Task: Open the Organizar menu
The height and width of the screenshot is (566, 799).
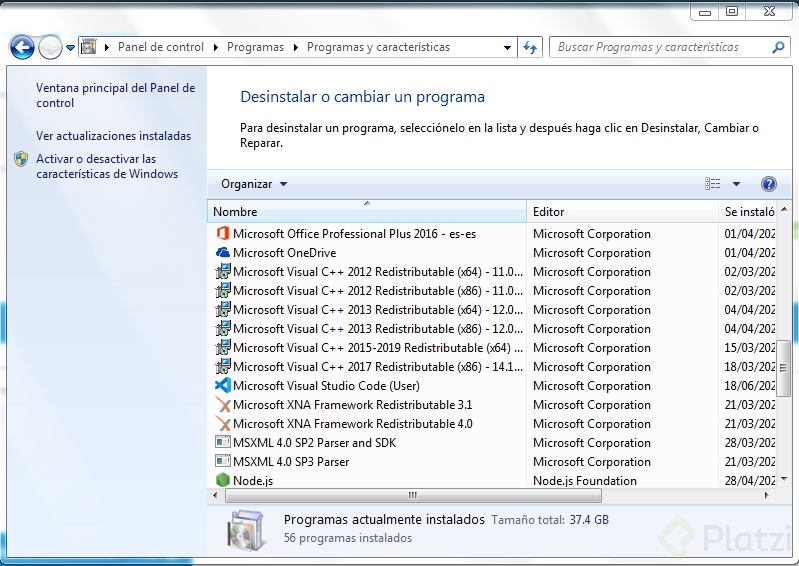Action: pos(254,184)
